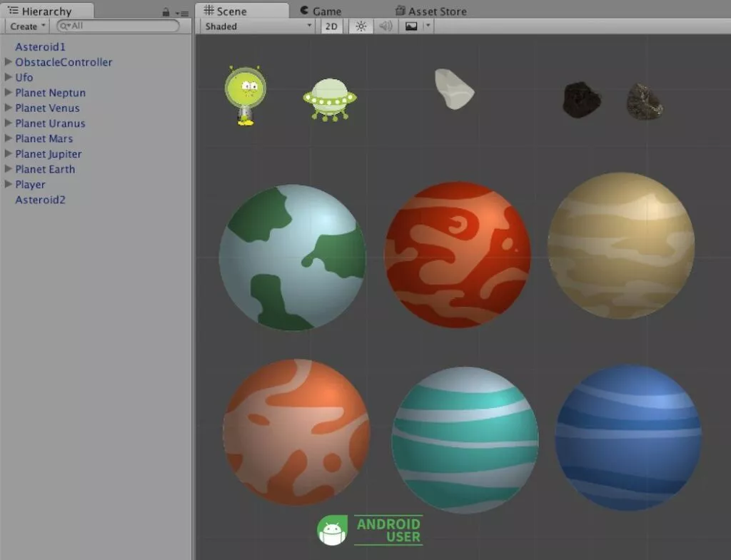Toggle scene audio speaker icon

pos(385,26)
